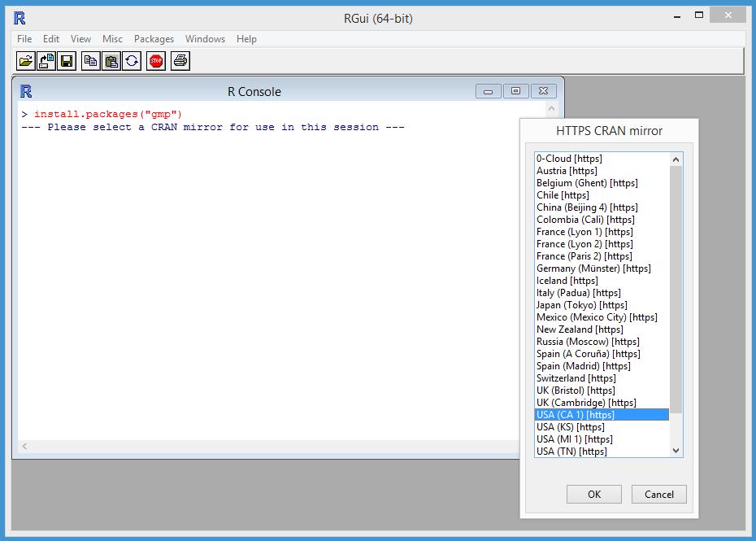Click the mirror list scrollbar down arrow
The width and height of the screenshot is (756, 541).
(x=676, y=451)
